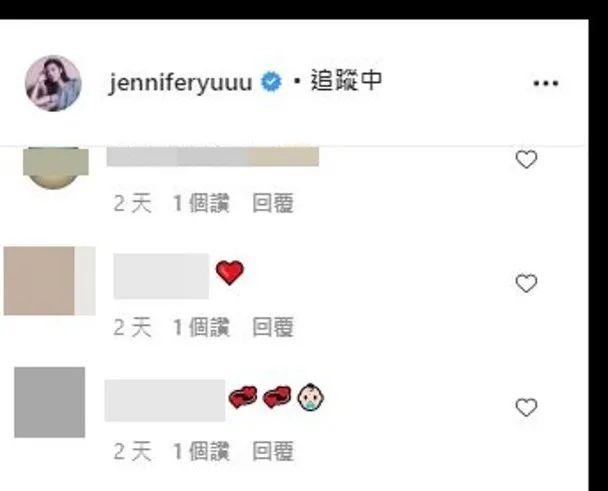
Task: Click the blue verified badge next to jenniferyuuu
Action: click(x=271, y=82)
